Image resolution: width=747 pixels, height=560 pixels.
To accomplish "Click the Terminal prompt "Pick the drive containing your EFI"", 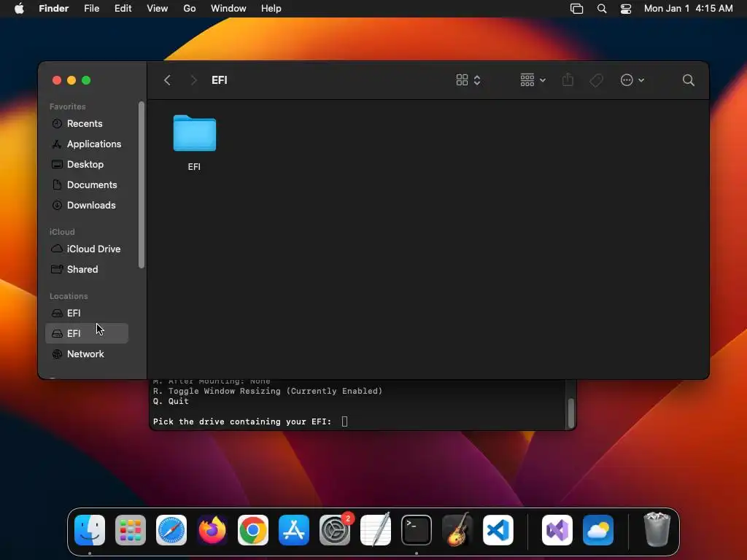I will pos(242,421).
